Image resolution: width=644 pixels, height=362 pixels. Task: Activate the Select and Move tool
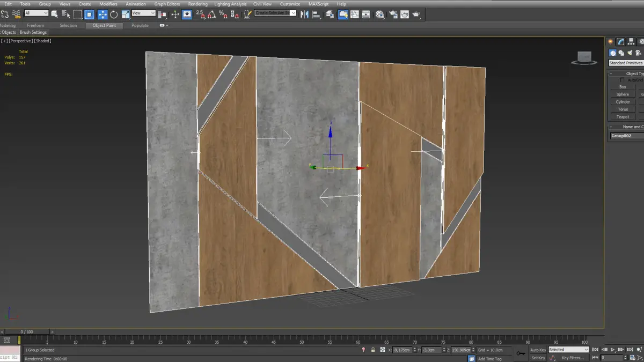(x=103, y=14)
